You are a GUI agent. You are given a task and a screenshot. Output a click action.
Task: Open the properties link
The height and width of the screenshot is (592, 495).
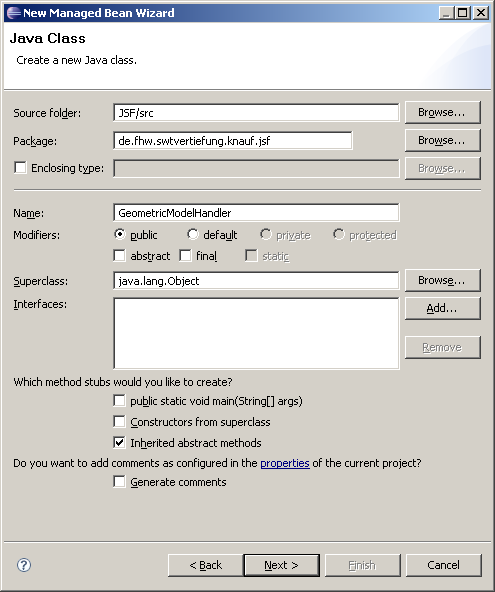click(x=285, y=463)
